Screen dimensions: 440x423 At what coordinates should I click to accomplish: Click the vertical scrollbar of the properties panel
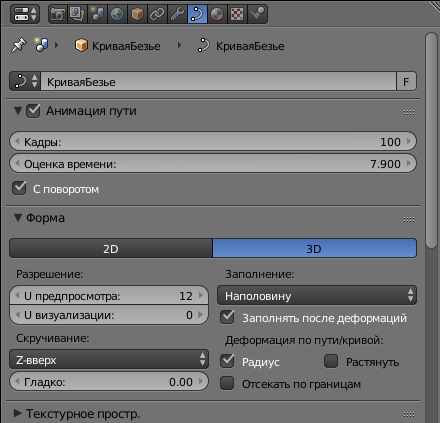click(431, 140)
